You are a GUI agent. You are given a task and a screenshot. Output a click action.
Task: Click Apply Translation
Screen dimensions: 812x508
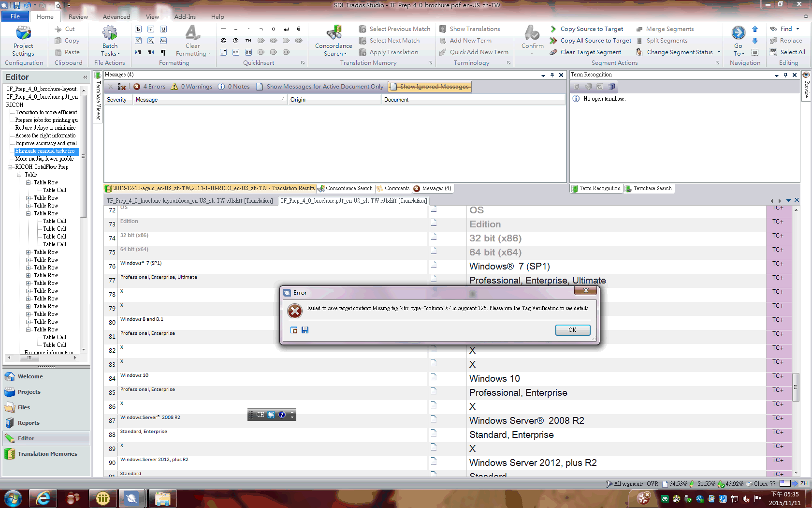(x=389, y=52)
